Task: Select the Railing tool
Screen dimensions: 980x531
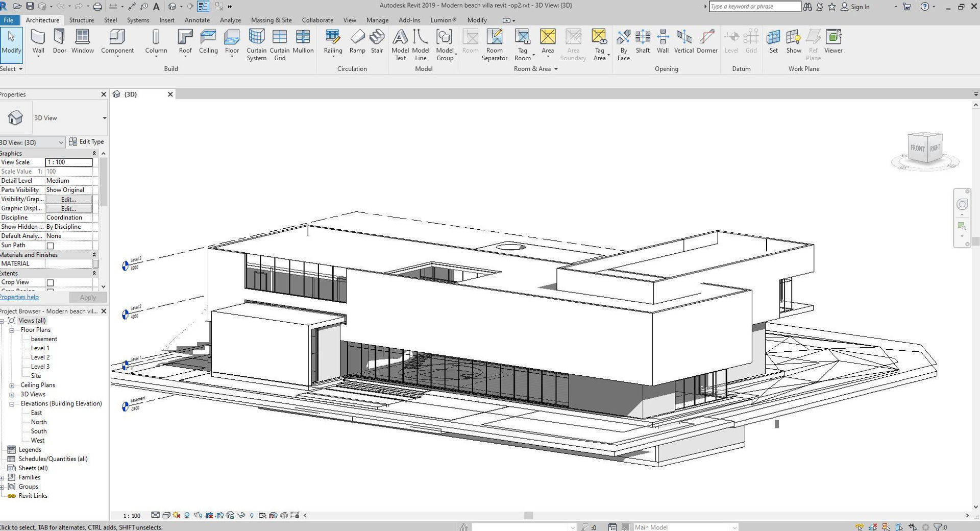Action: coord(333,42)
